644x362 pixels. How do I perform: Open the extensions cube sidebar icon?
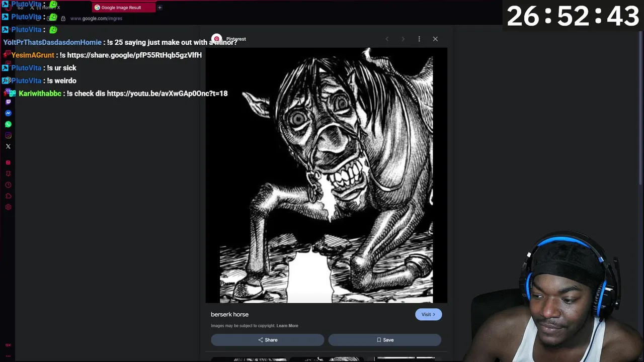click(x=8, y=196)
